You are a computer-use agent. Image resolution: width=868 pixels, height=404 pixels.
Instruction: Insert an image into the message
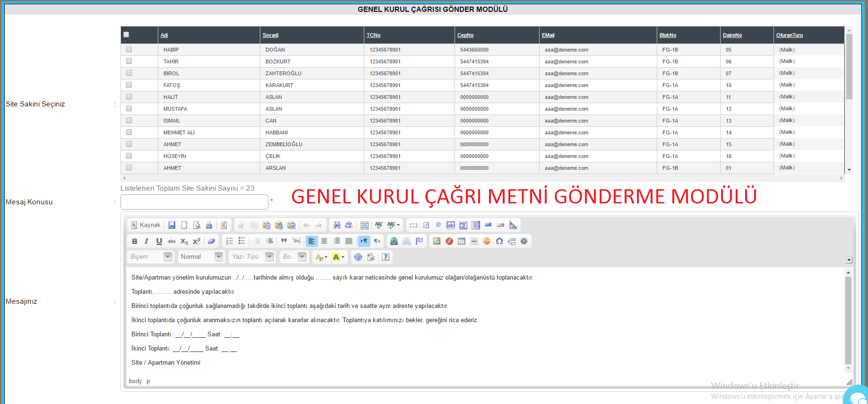click(x=437, y=241)
